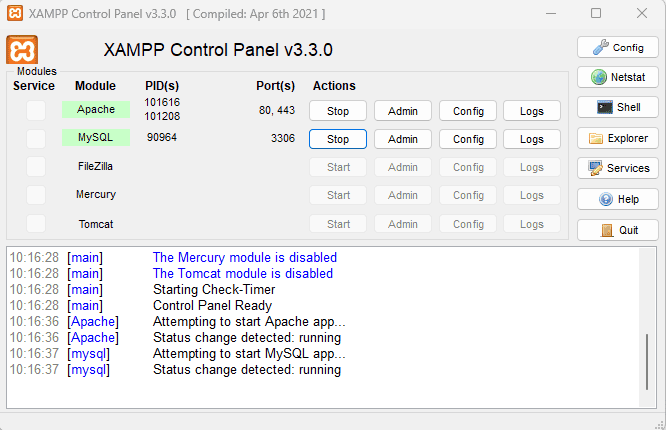Select the Apache module label

pos(96,109)
